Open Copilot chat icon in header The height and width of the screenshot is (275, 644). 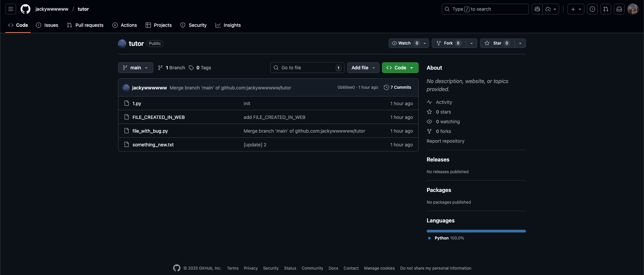point(537,9)
